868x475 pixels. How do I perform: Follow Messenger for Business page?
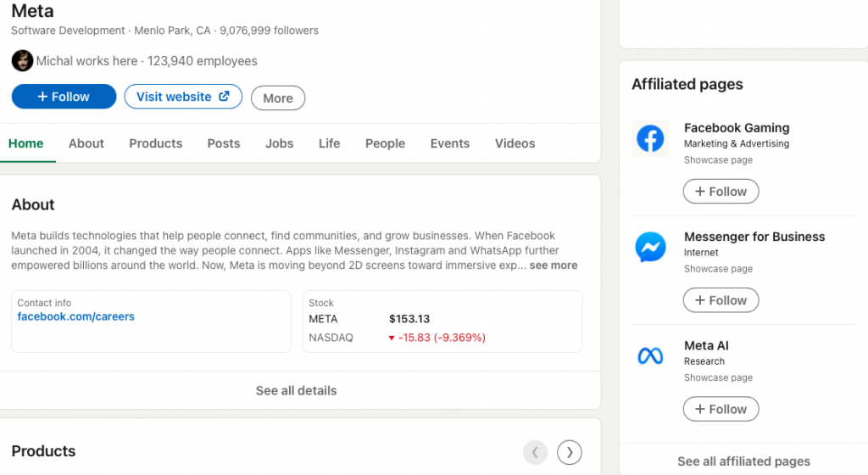coord(721,300)
